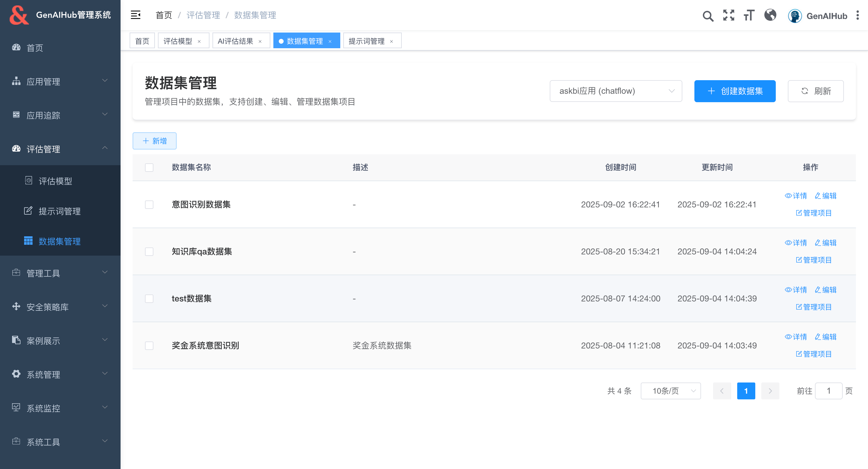View 详情 of 奖金系统意图识别 dataset
Viewport: 868px width, 469px height.
pos(796,337)
